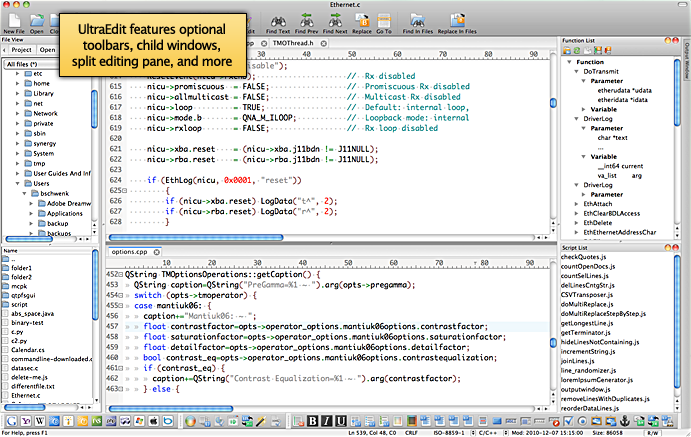This screenshot has height=437, width=691.
Task: Click the fold marker at line 625
Action: pyautogui.click(x=124, y=189)
